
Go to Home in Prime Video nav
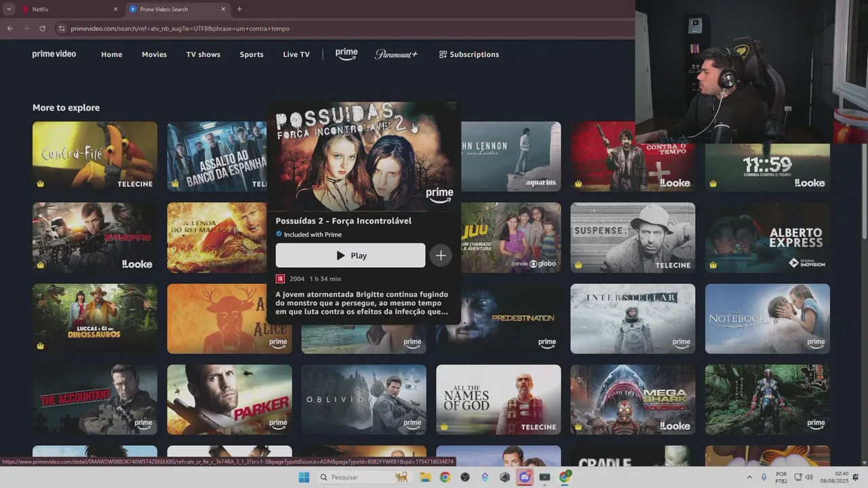(112, 54)
